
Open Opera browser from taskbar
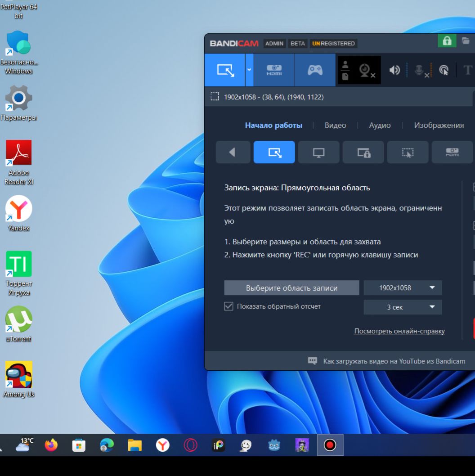(191, 445)
